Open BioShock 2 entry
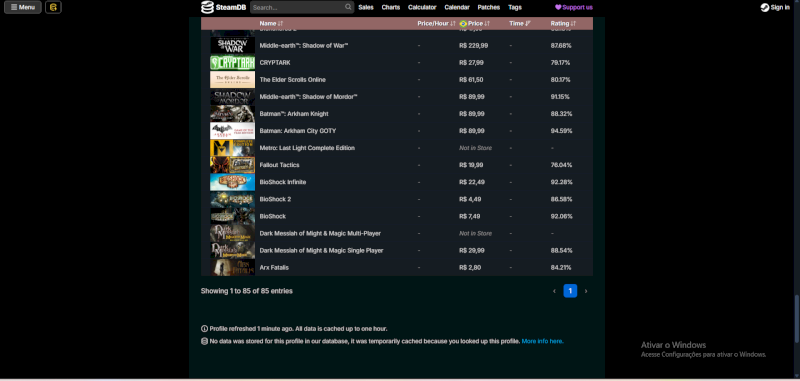 [275, 199]
